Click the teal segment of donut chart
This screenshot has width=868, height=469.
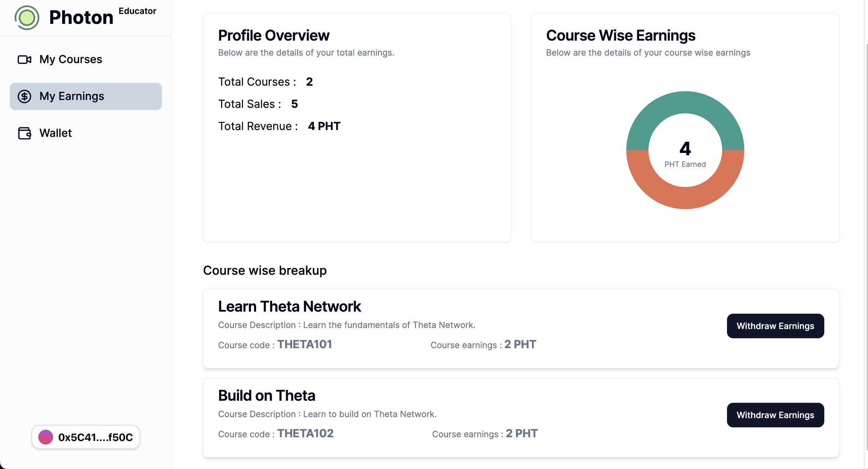[685, 102]
